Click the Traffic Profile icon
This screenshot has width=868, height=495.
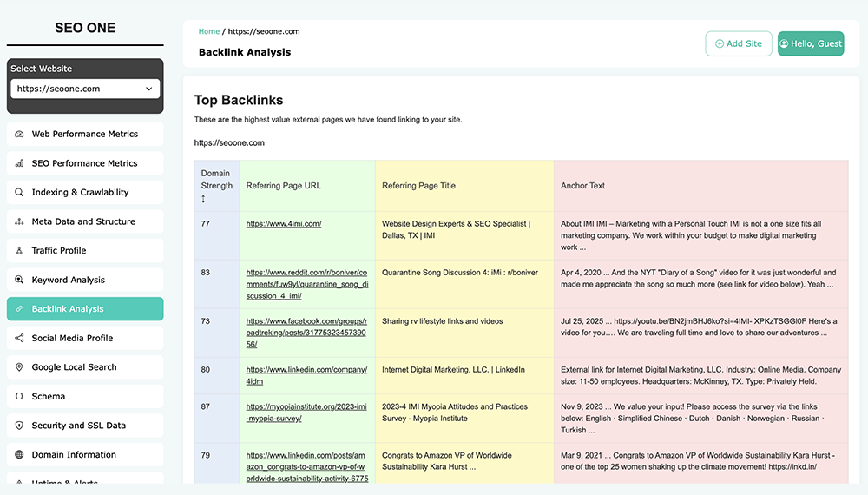tap(20, 251)
